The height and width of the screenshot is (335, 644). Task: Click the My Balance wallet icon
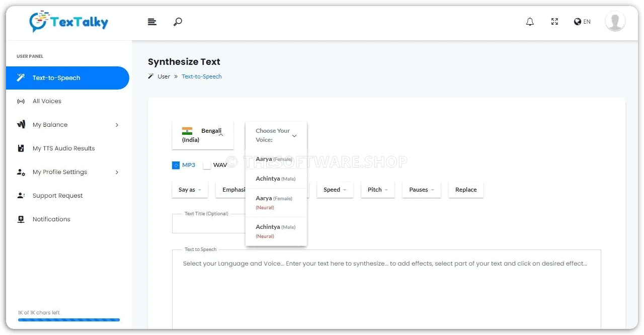coord(21,125)
